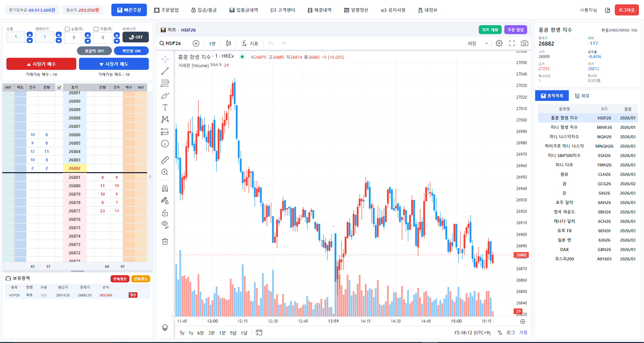
Task: Enter fullscreen chart mode
Action: coord(512,43)
